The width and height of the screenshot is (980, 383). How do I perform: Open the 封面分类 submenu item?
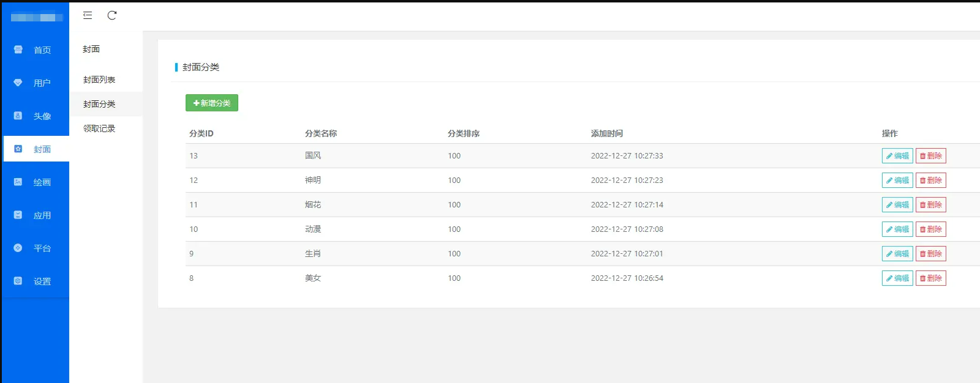point(106,104)
